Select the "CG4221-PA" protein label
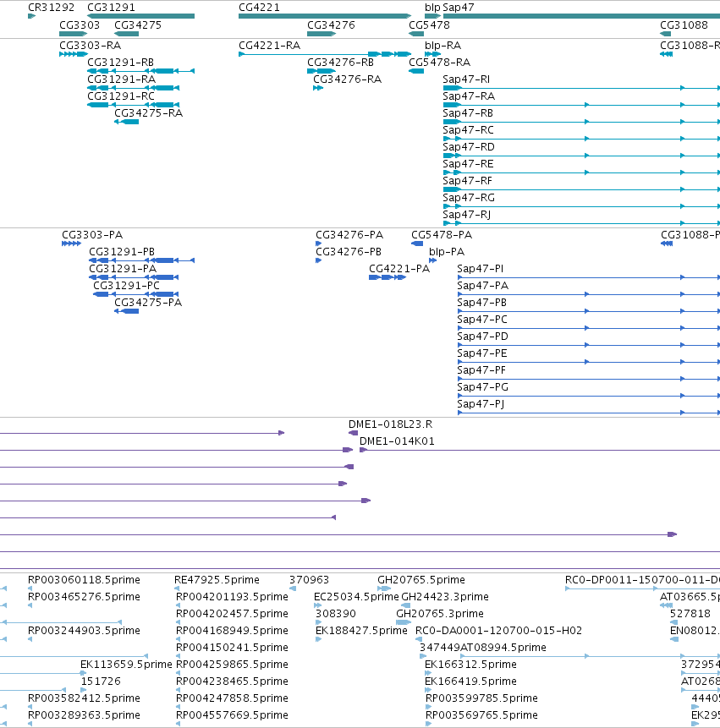This screenshot has width=720, height=728. (x=399, y=269)
